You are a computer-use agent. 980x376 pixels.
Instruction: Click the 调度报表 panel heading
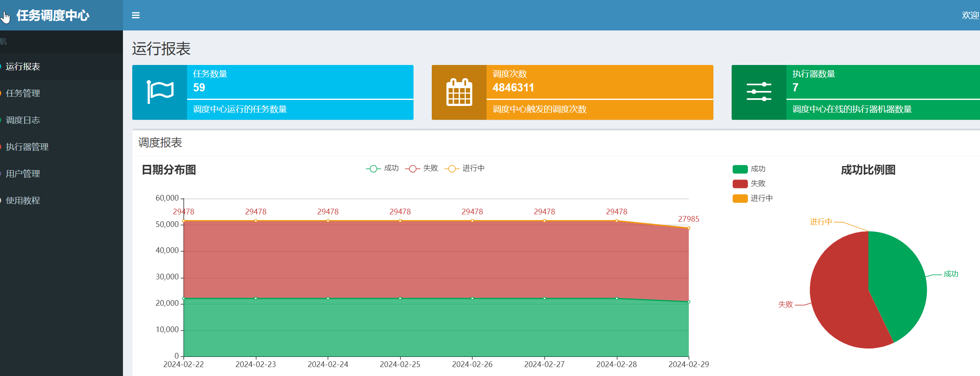[160, 143]
